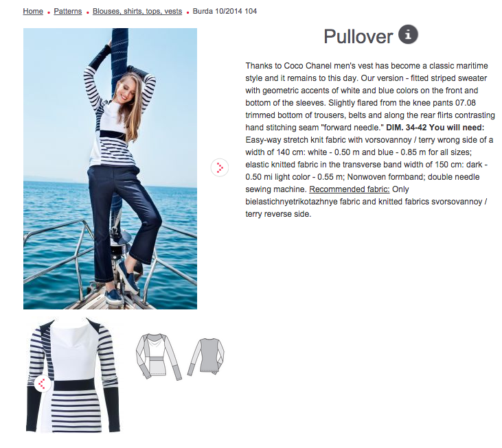Go to Patterns breadcrumb

pos(68,11)
